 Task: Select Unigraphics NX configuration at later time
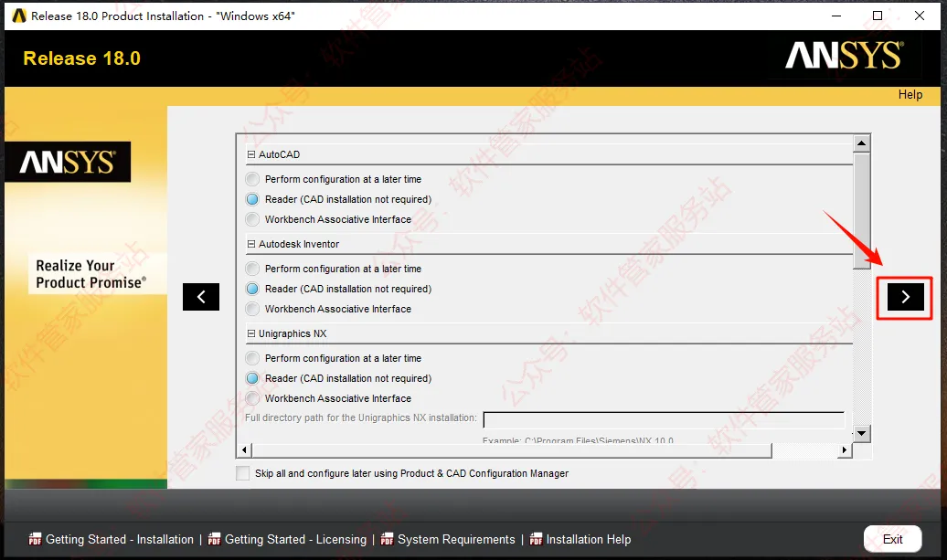(252, 358)
